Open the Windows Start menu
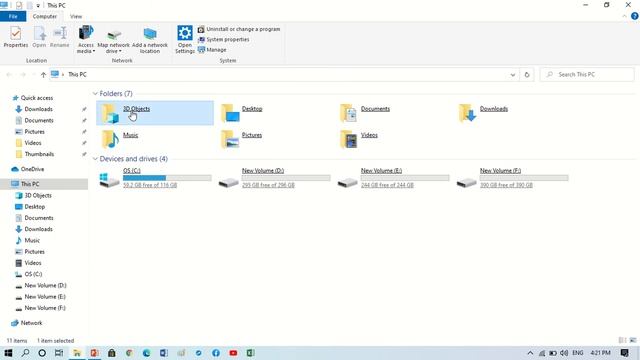 coord(8,353)
